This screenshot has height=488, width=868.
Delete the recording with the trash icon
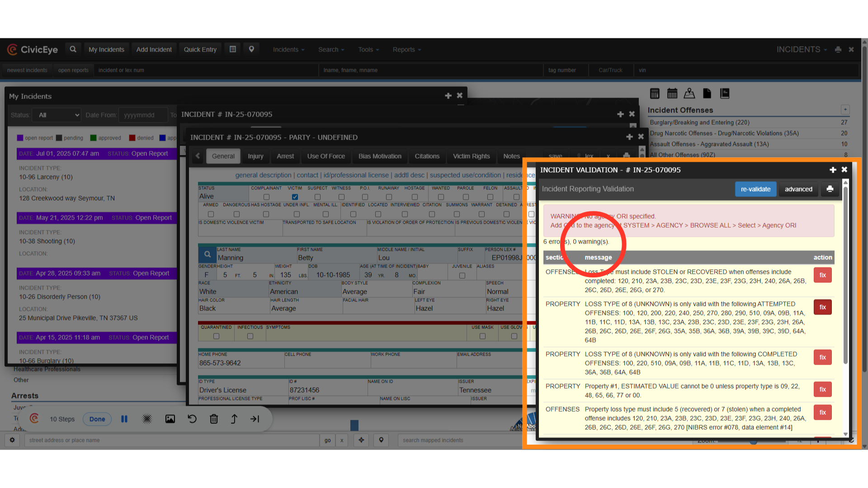(x=214, y=419)
